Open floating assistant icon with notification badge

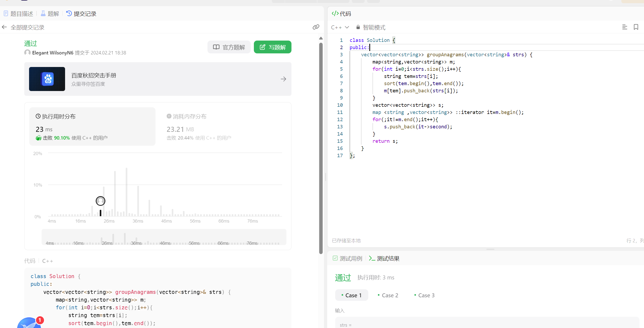coord(29,323)
